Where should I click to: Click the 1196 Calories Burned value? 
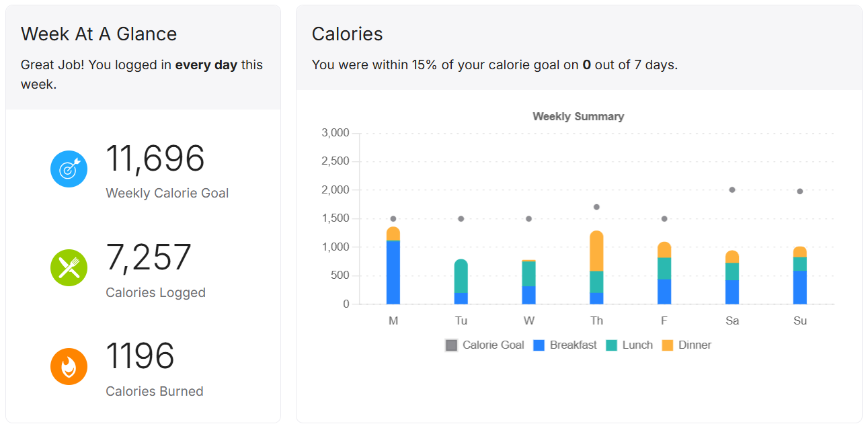pyautogui.click(x=140, y=357)
